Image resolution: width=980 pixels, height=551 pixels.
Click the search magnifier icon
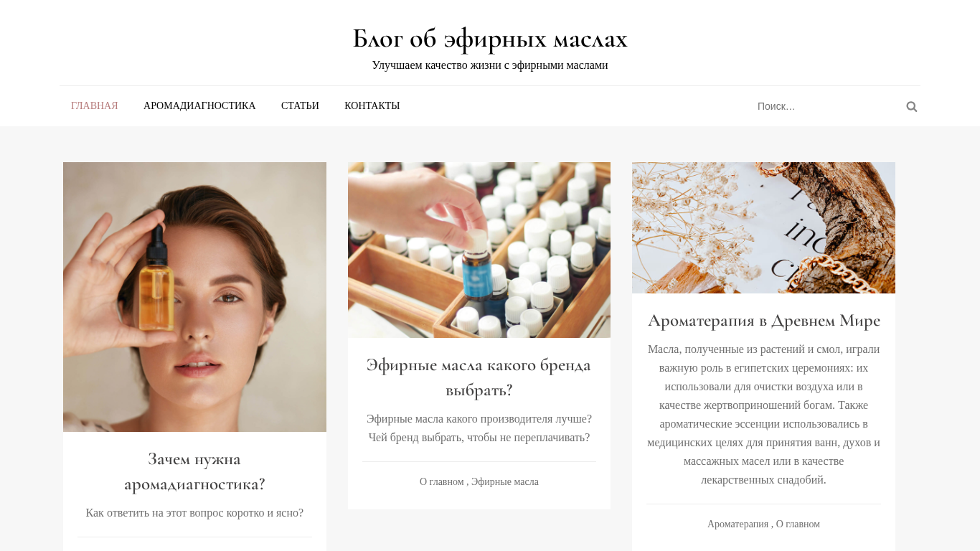tap(911, 106)
